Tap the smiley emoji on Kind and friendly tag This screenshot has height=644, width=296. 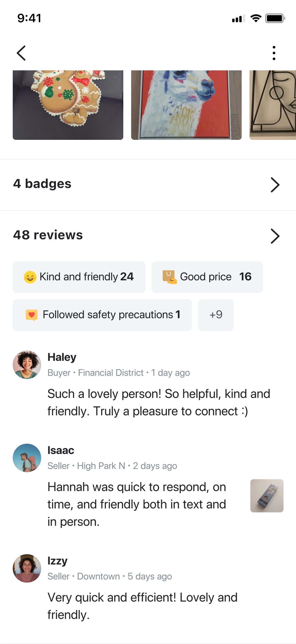[x=30, y=277]
